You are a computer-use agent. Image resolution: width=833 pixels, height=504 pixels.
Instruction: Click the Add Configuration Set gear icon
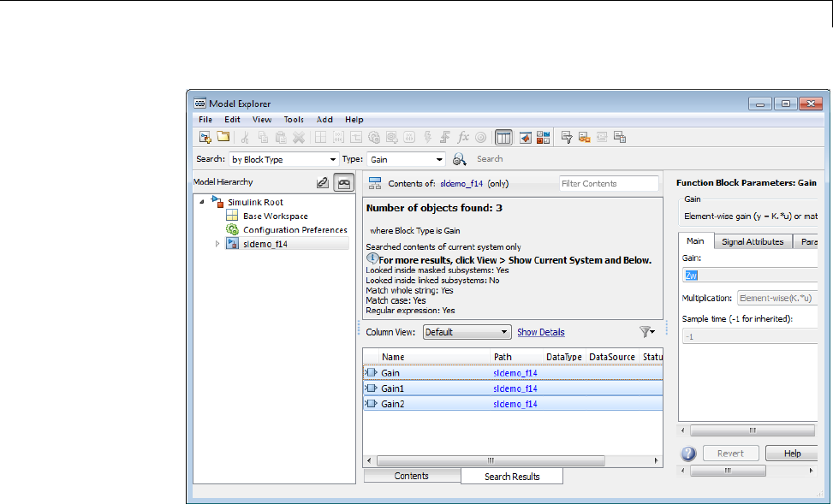tap(374, 138)
